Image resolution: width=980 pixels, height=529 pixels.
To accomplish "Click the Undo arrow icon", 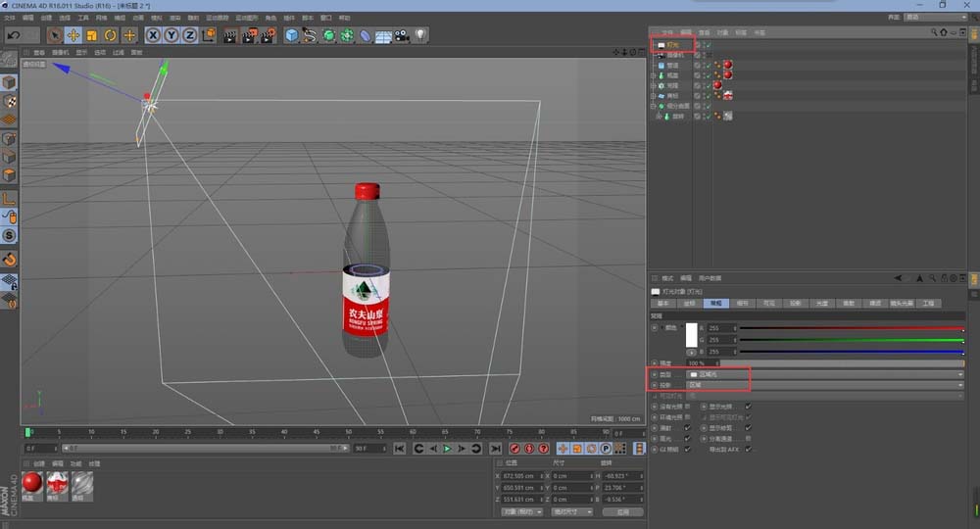I will tap(14, 35).
